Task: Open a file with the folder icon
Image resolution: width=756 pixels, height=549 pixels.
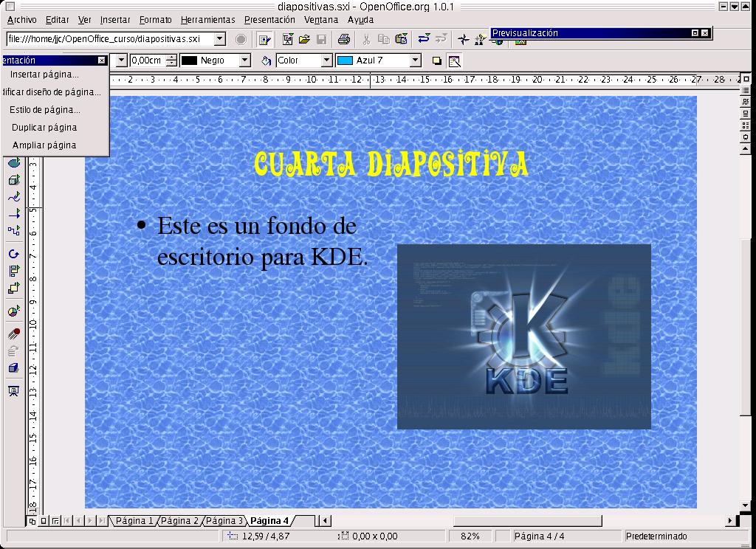Action: [304, 39]
